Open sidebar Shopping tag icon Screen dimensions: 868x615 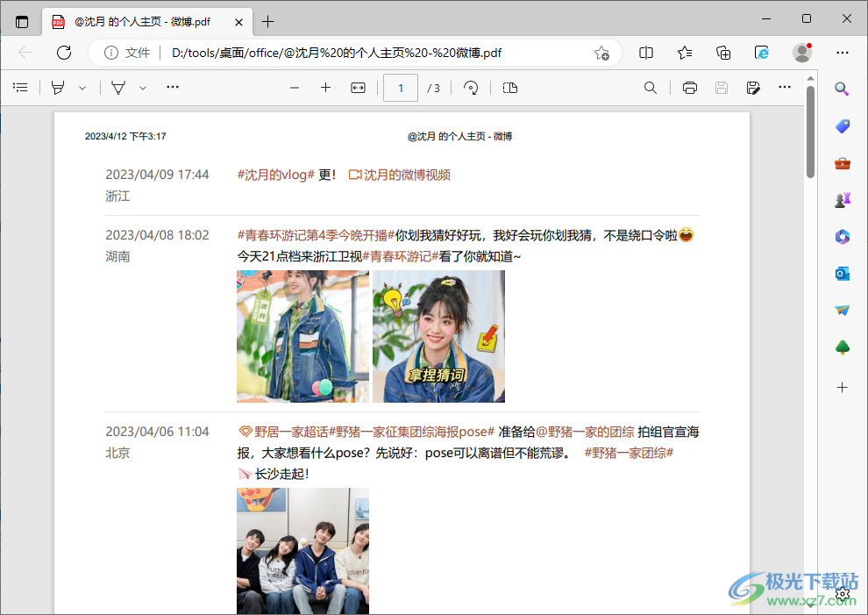[x=842, y=126]
